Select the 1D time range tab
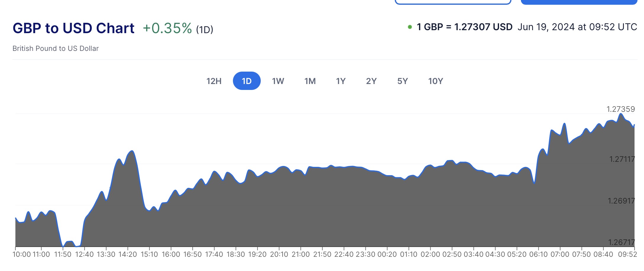 (x=247, y=81)
